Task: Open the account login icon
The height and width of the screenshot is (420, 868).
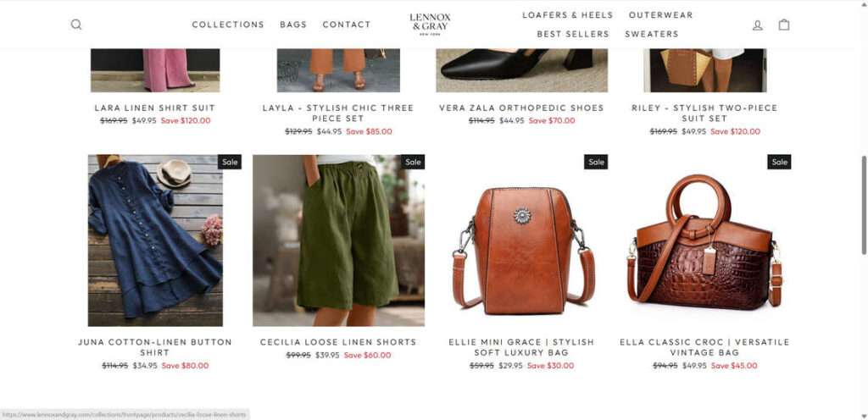Action: click(757, 25)
